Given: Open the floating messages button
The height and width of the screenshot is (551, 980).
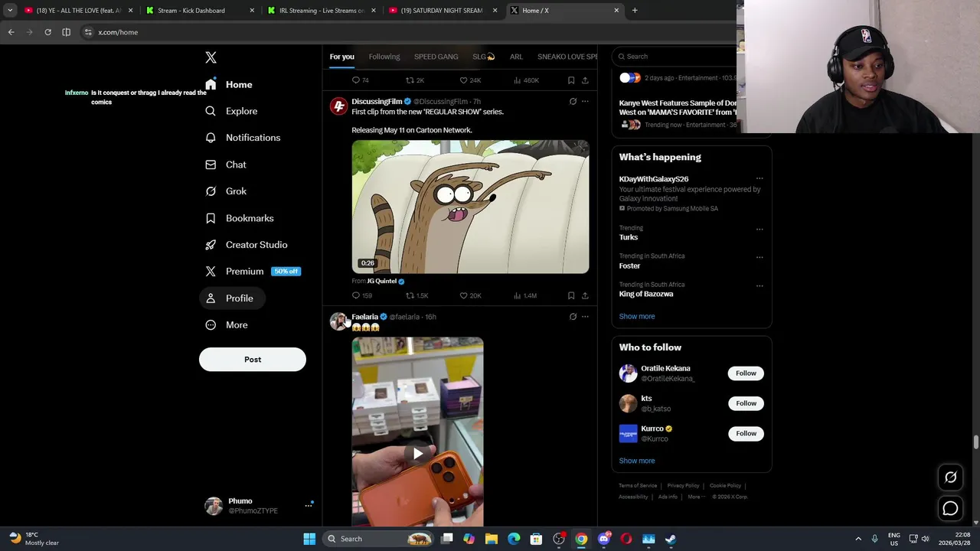Looking at the screenshot, I should tap(950, 508).
